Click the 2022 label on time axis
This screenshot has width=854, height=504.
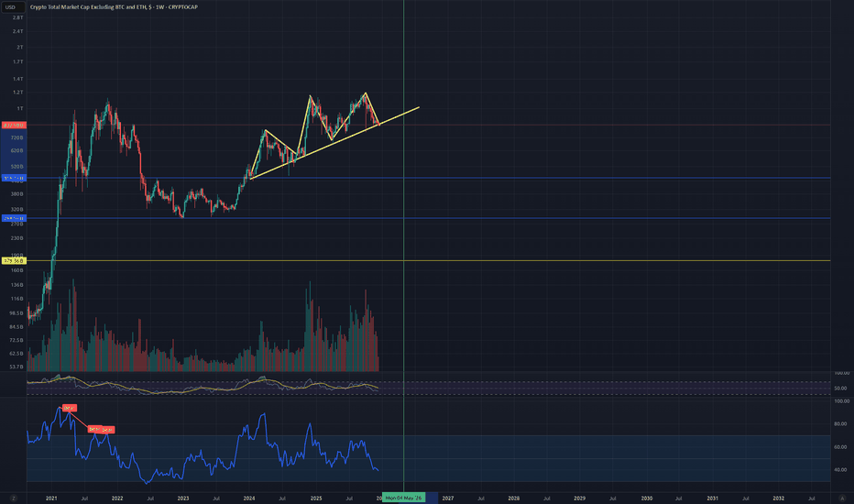pos(117,499)
